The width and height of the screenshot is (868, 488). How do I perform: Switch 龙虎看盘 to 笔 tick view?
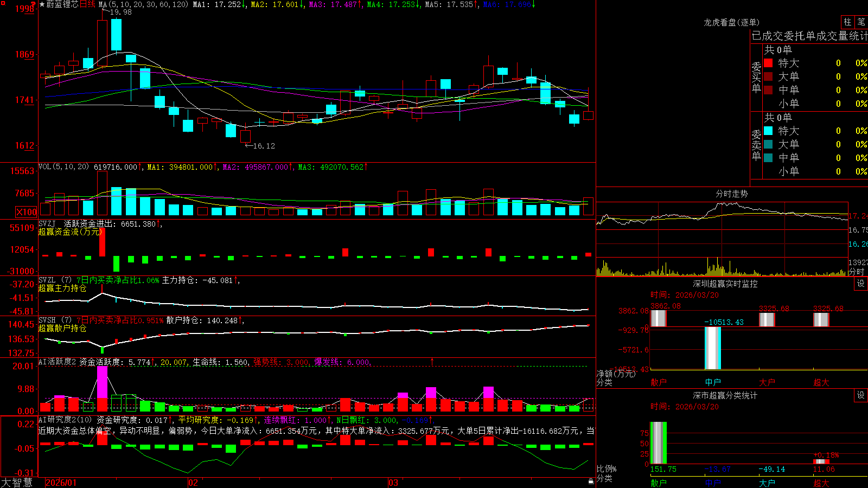(861, 22)
